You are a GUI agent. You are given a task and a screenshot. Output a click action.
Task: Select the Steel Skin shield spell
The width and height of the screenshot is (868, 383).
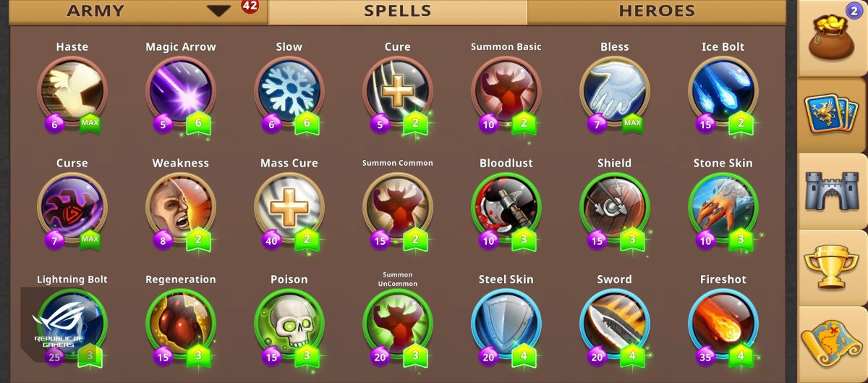pyautogui.click(x=506, y=324)
